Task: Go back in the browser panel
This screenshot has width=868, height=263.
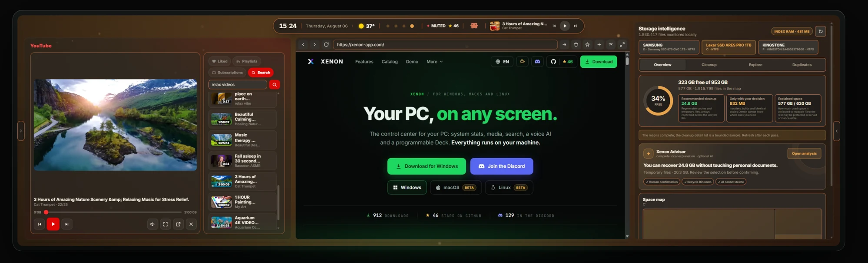Action: point(303,45)
